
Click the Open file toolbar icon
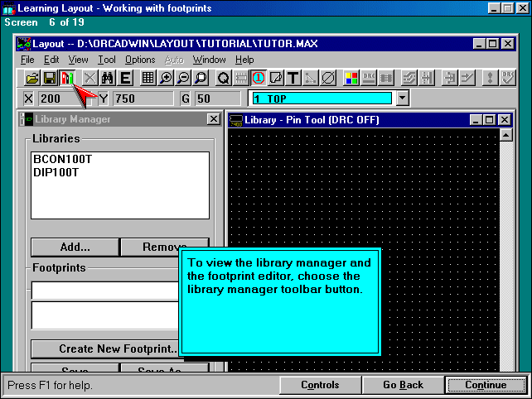tap(32, 79)
